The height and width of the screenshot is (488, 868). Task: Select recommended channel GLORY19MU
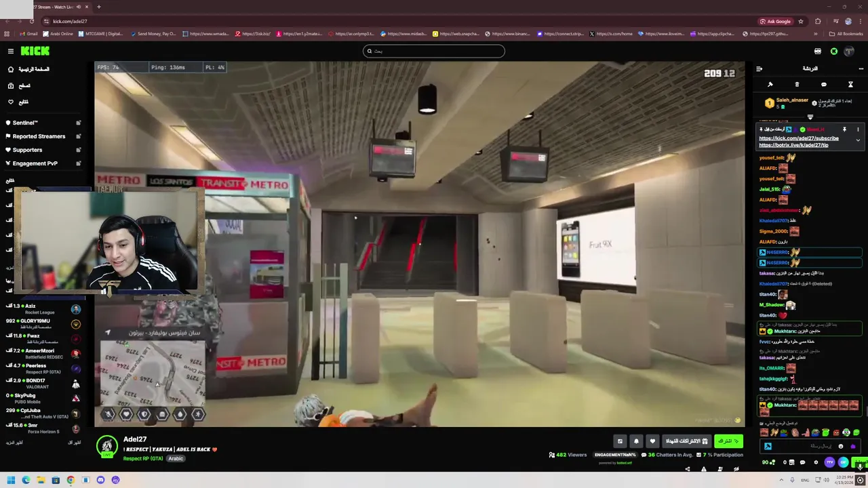(x=45, y=324)
